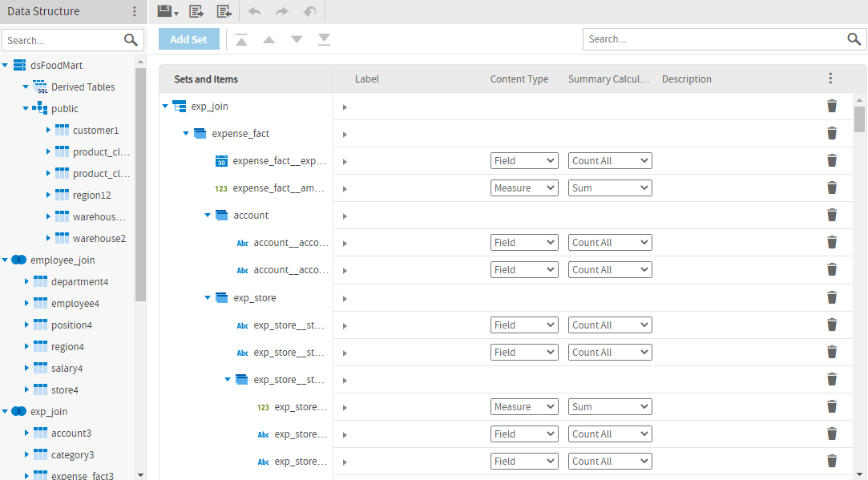
Task: Click the main search magnifier icon
Action: pos(854,38)
